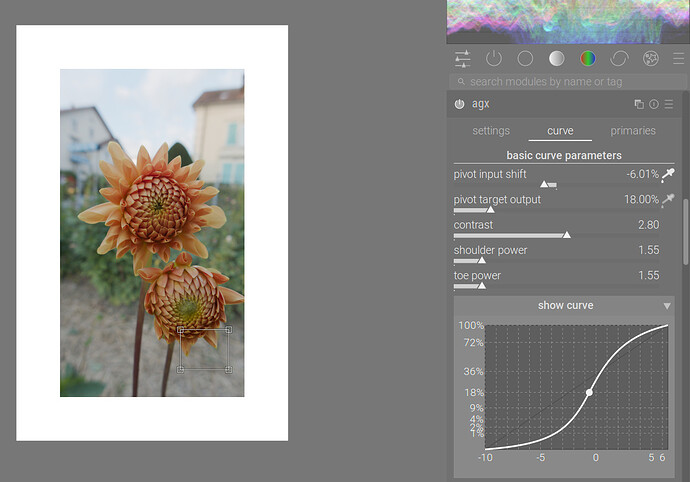Click the pivot point on the curve graph
The image size is (690, 482).
tap(589, 392)
